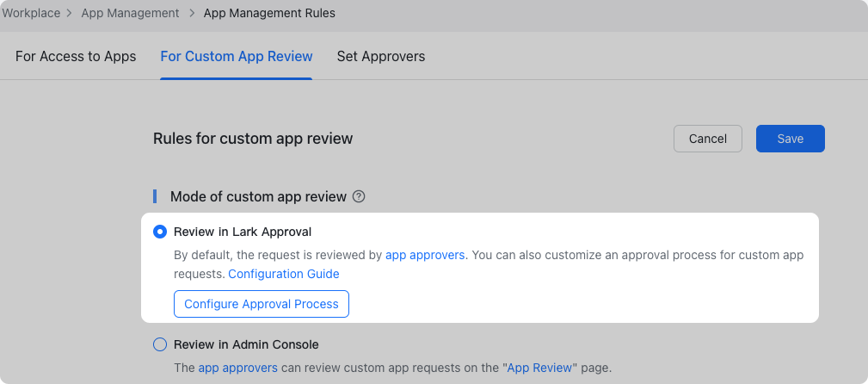Open the Configuration Guide link

(x=283, y=274)
